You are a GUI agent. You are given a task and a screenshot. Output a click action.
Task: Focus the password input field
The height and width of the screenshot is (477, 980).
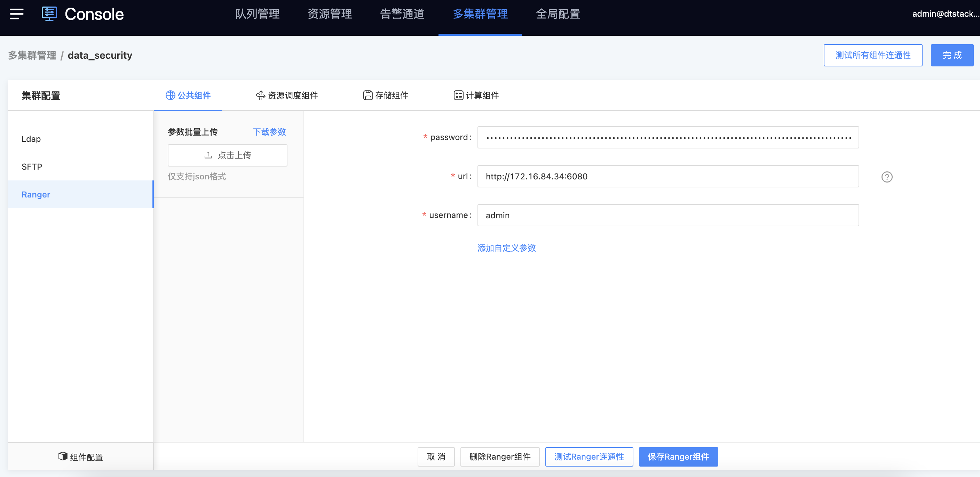[668, 137]
